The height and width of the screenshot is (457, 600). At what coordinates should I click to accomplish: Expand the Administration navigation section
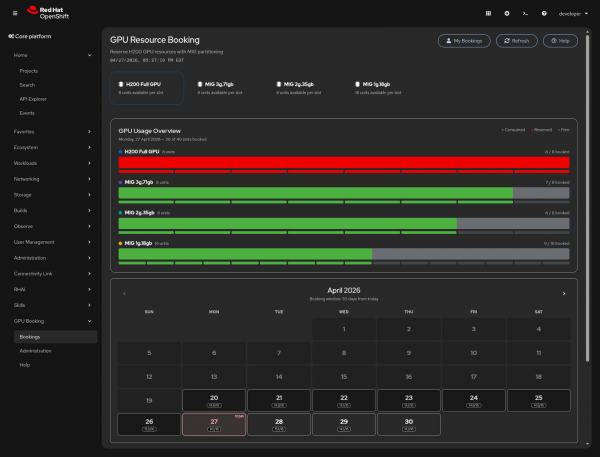[x=52, y=258]
